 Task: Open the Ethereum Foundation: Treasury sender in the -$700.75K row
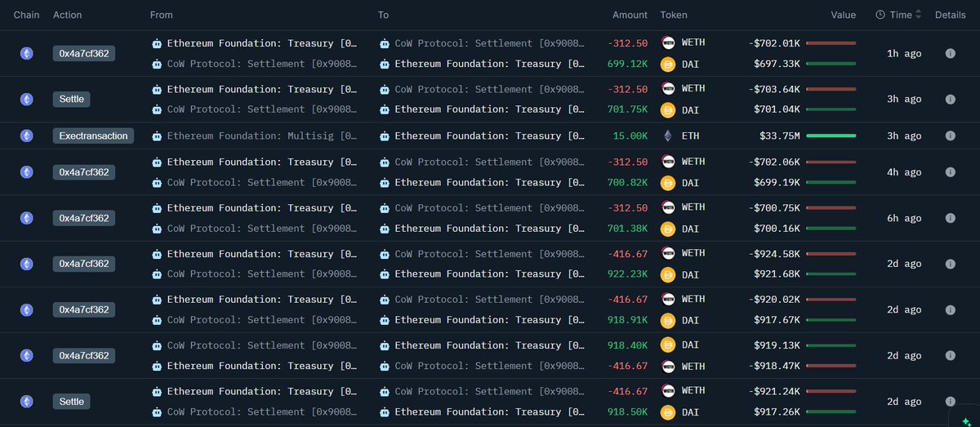pos(261,207)
